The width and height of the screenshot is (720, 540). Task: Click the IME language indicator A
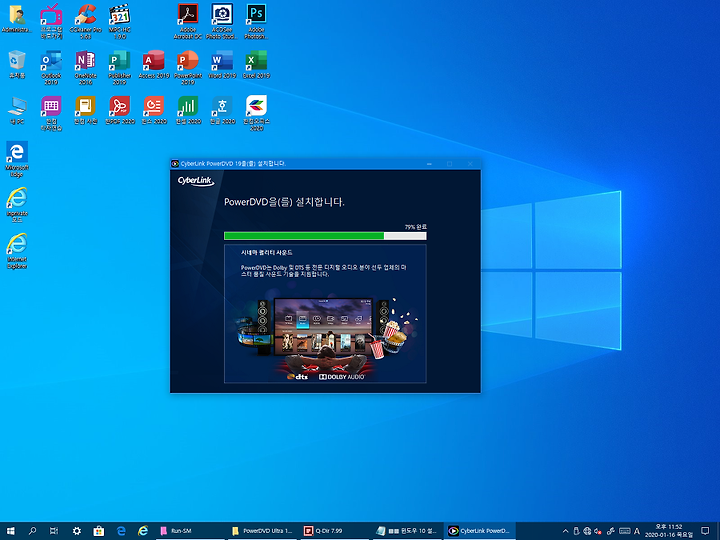coord(637,531)
